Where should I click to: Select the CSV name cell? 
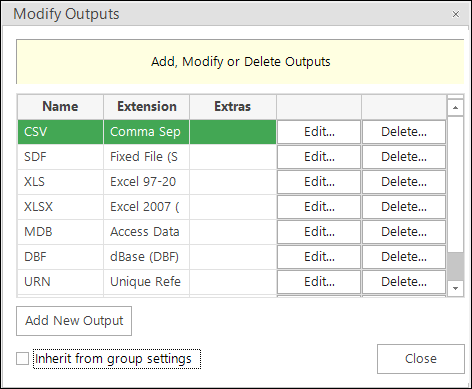pyautogui.click(x=61, y=132)
